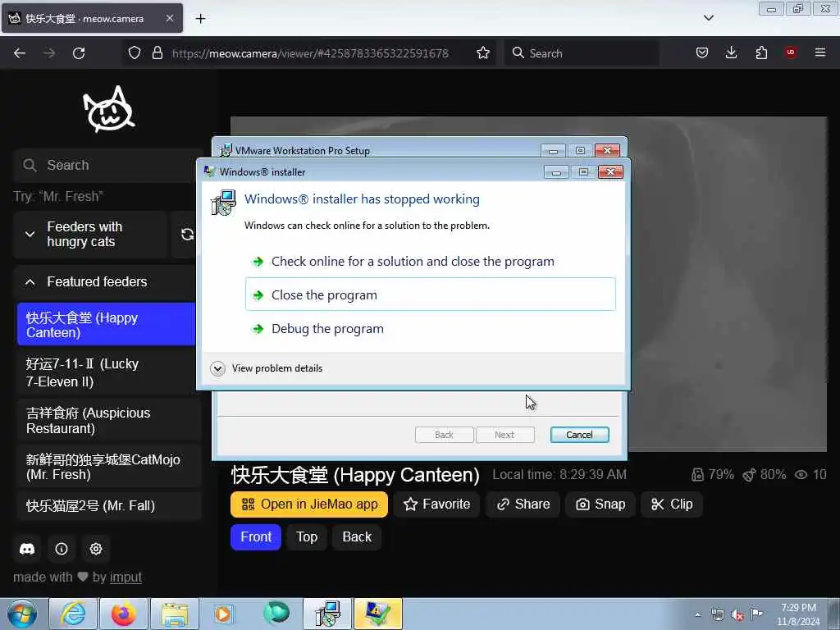Go back with the browser back arrow
Image resolution: width=840 pixels, height=630 pixels.
(x=20, y=53)
